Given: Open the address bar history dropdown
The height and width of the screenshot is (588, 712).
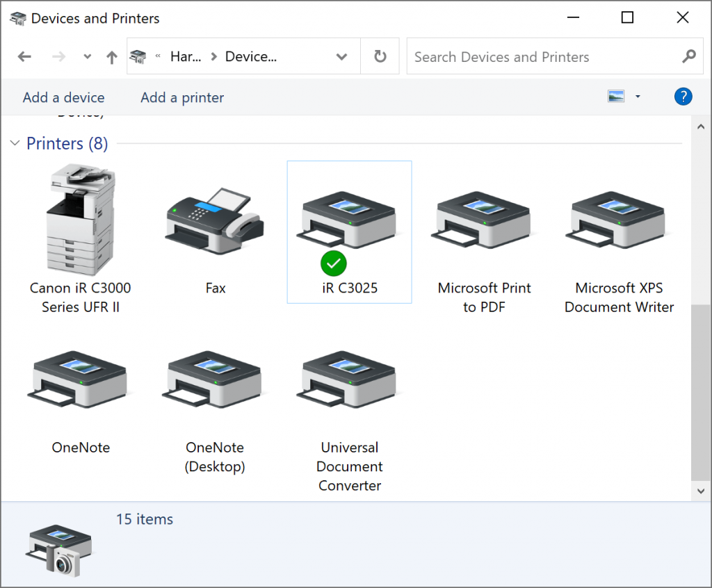Looking at the screenshot, I should tap(341, 57).
